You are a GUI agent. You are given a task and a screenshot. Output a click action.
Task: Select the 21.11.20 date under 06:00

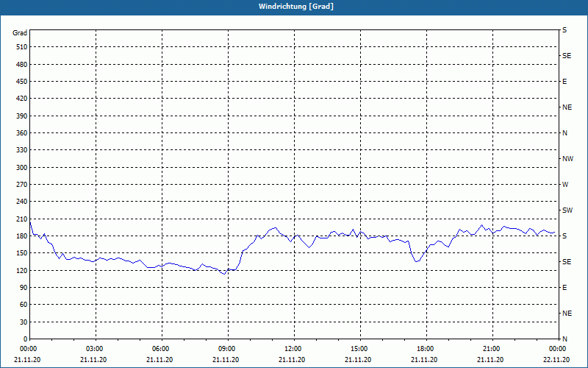tap(159, 360)
